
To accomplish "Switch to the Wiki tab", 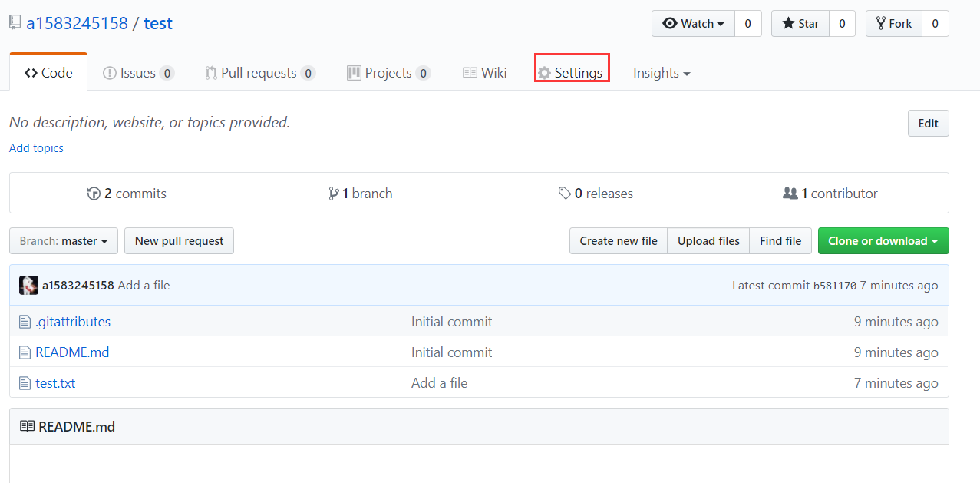I will (485, 73).
